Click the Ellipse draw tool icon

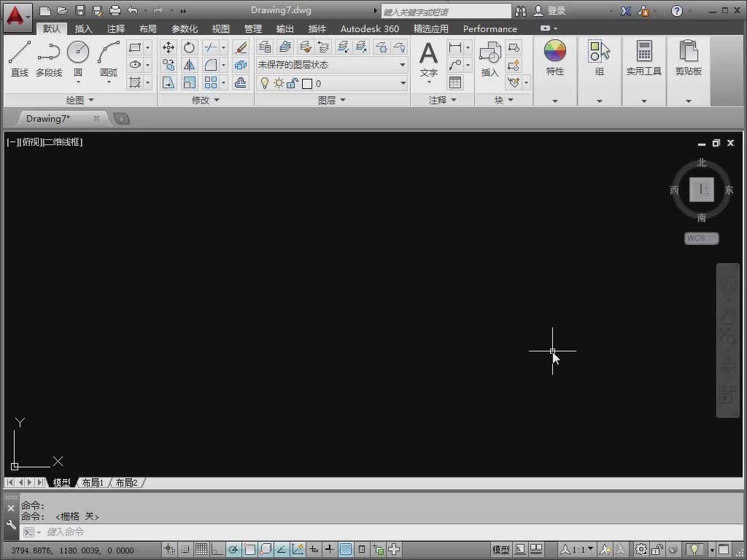click(x=135, y=65)
